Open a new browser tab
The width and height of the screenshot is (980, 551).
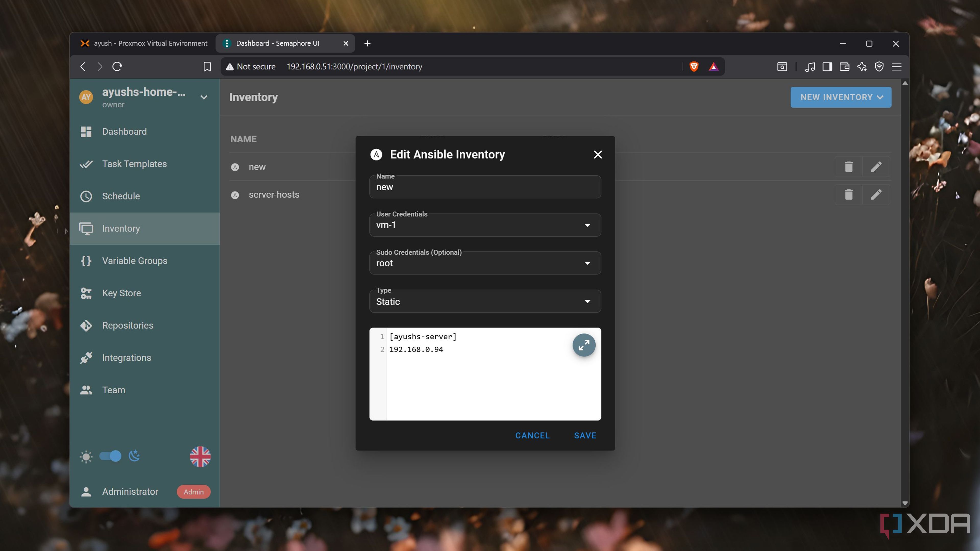pyautogui.click(x=367, y=43)
